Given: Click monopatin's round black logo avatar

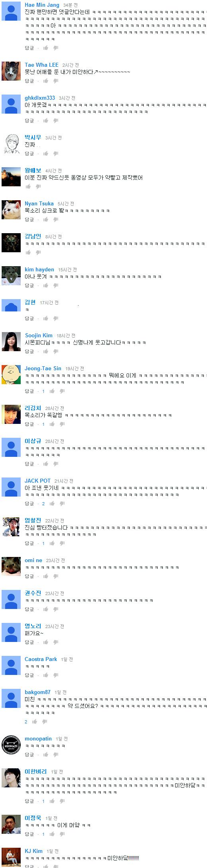Looking at the screenshot, I should (11, 745).
